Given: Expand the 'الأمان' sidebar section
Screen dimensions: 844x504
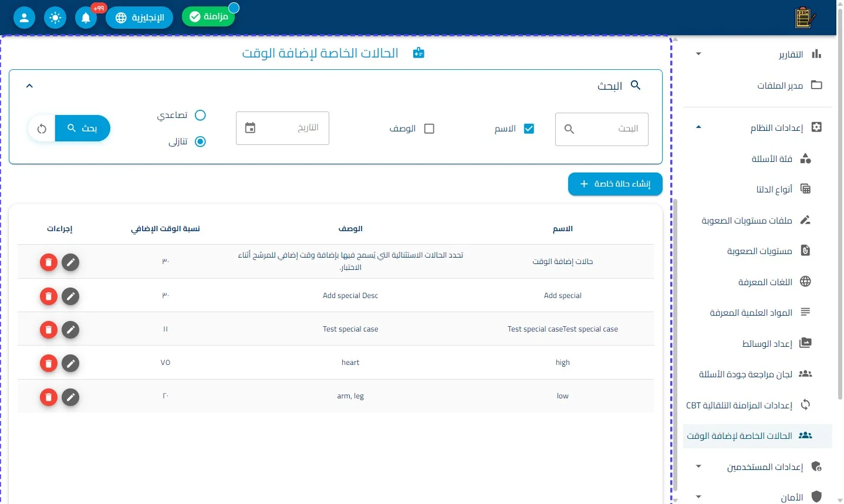Looking at the screenshot, I should pos(698,497).
